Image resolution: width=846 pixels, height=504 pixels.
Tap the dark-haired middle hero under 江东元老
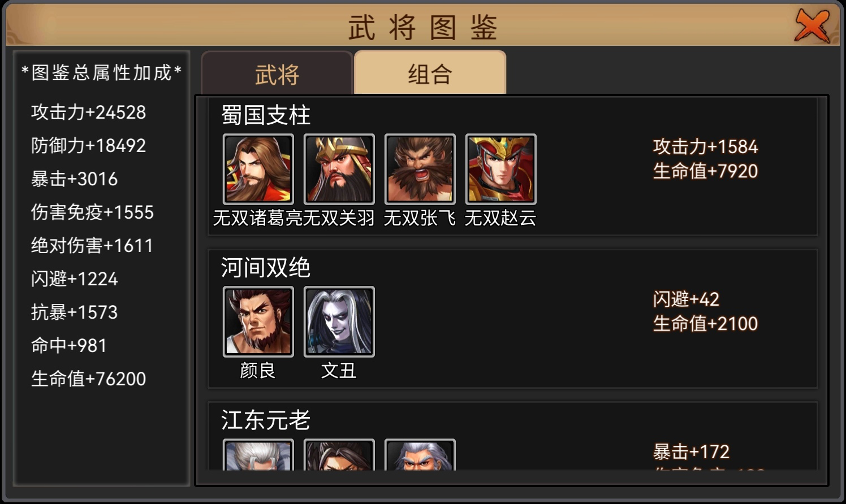pos(339,454)
